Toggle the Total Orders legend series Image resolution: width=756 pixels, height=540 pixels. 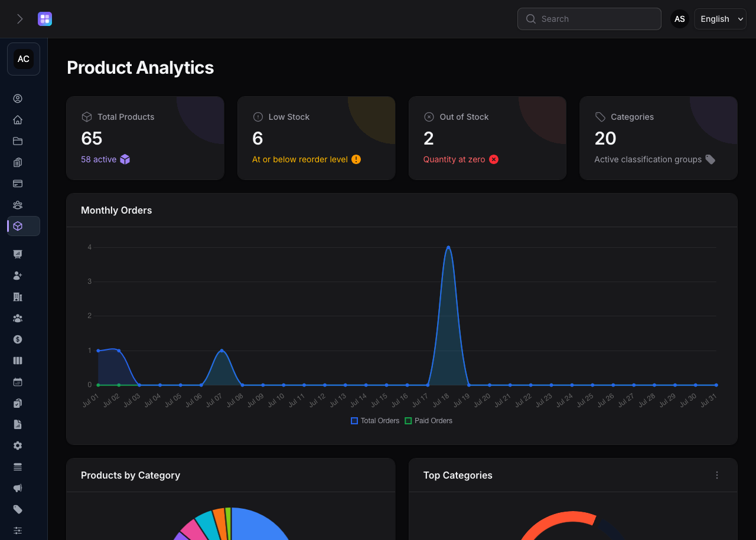(375, 421)
